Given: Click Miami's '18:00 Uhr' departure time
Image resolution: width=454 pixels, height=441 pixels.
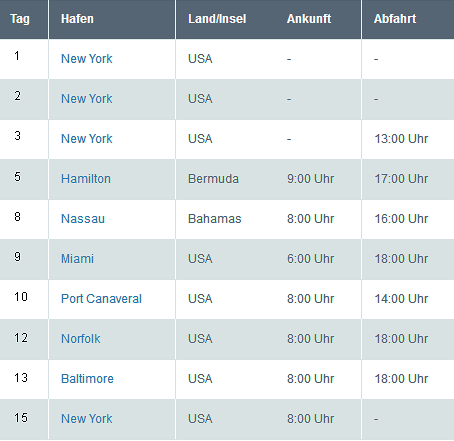Looking at the screenshot, I should (401, 259).
